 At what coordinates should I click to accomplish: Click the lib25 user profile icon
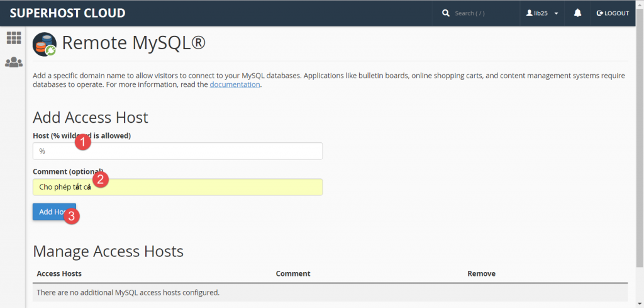(x=530, y=13)
